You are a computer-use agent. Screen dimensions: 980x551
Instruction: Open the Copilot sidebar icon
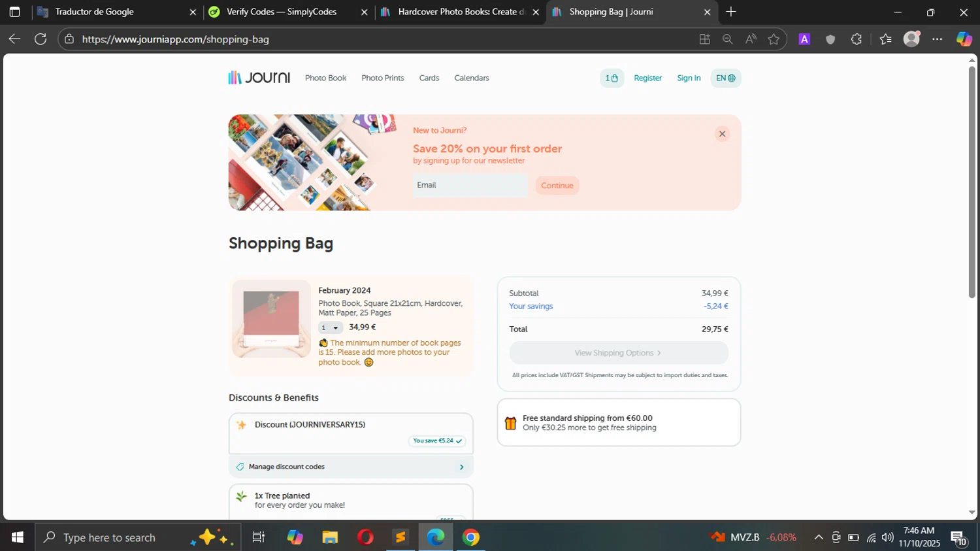coord(964,39)
